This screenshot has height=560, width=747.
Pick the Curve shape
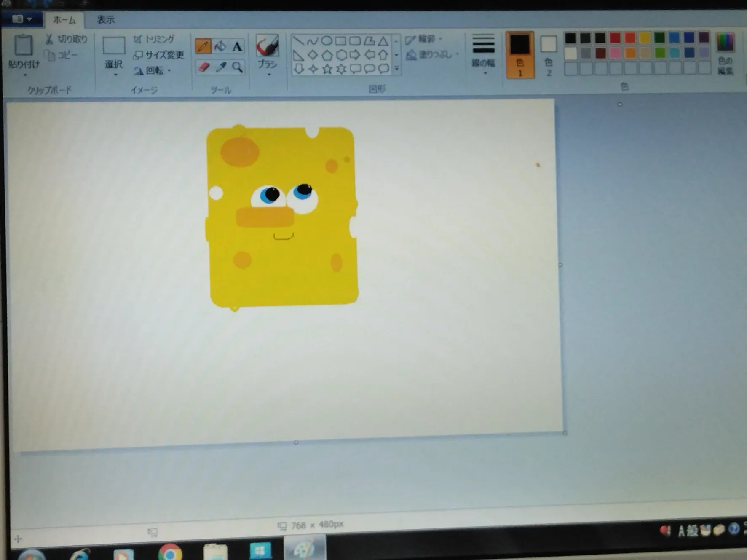(312, 41)
